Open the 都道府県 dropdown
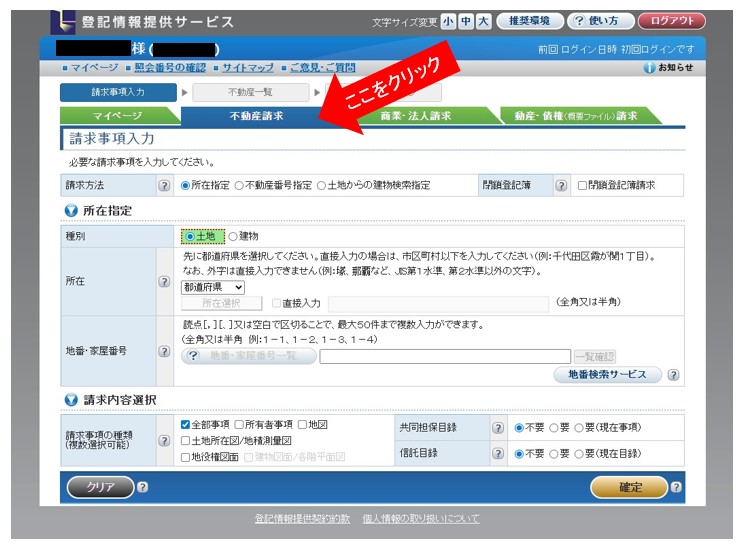The height and width of the screenshot is (553, 745). point(212,287)
